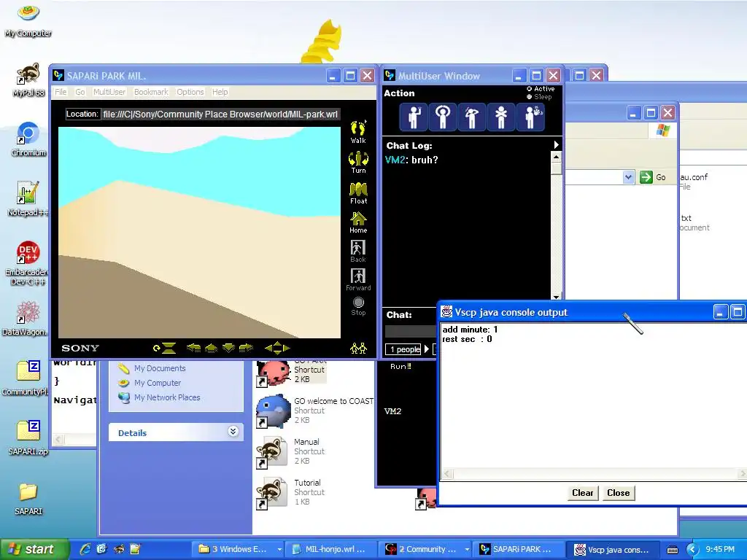Open the Help menu in SAPARi PARK
This screenshot has width=747, height=560.
tap(220, 92)
